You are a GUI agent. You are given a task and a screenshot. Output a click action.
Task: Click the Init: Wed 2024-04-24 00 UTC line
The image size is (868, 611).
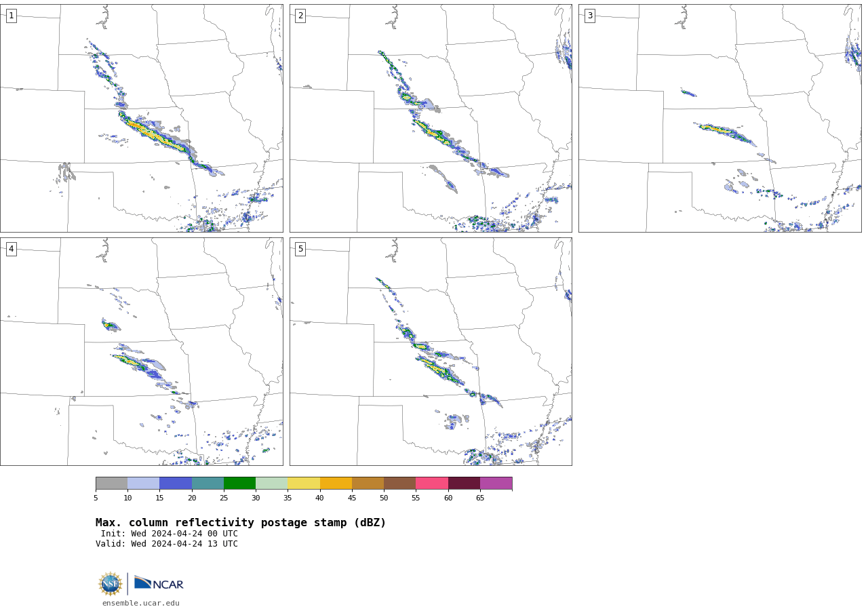170,534
